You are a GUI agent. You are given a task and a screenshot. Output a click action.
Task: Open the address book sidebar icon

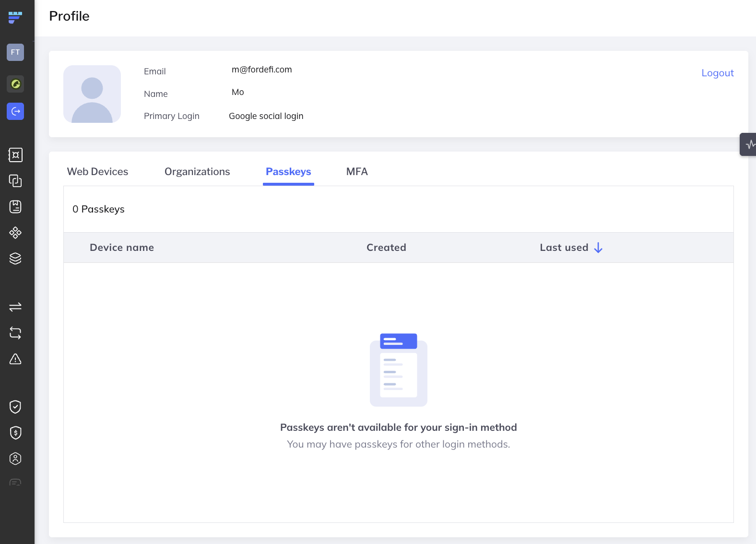(x=15, y=207)
